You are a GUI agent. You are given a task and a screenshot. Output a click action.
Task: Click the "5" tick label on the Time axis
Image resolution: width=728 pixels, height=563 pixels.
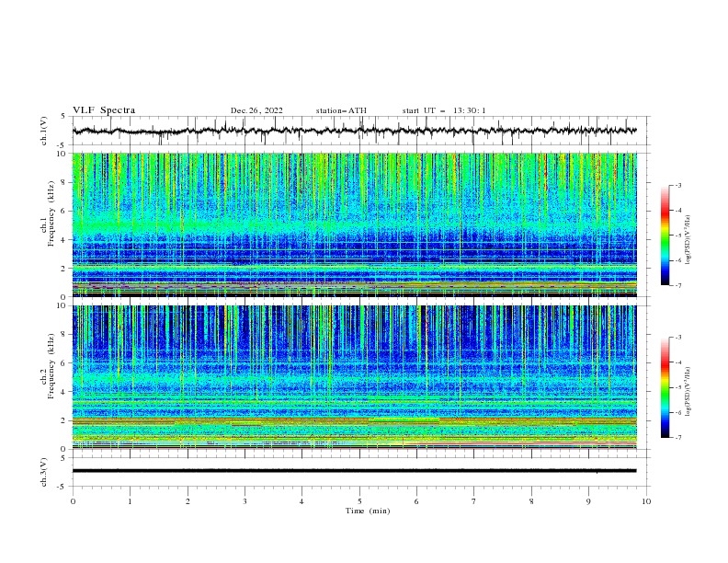[x=359, y=501]
